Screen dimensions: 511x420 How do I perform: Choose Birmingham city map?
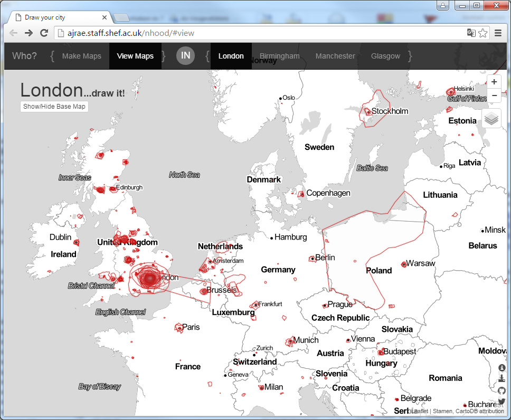point(279,56)
